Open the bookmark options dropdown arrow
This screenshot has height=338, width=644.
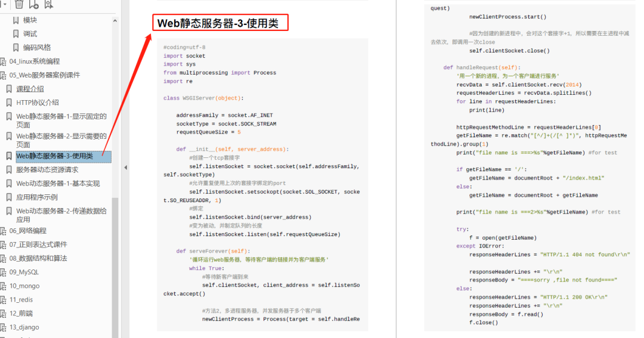pos(5,5)
